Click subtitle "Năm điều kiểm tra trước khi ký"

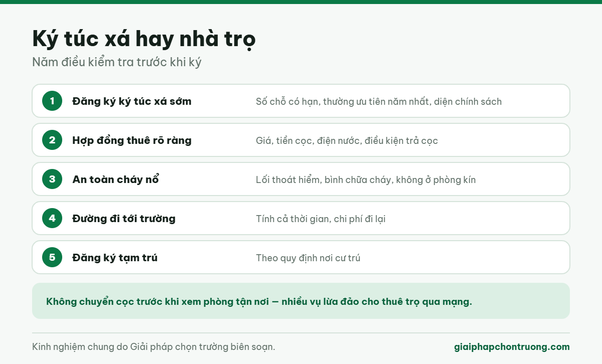(x=117, y=62)
